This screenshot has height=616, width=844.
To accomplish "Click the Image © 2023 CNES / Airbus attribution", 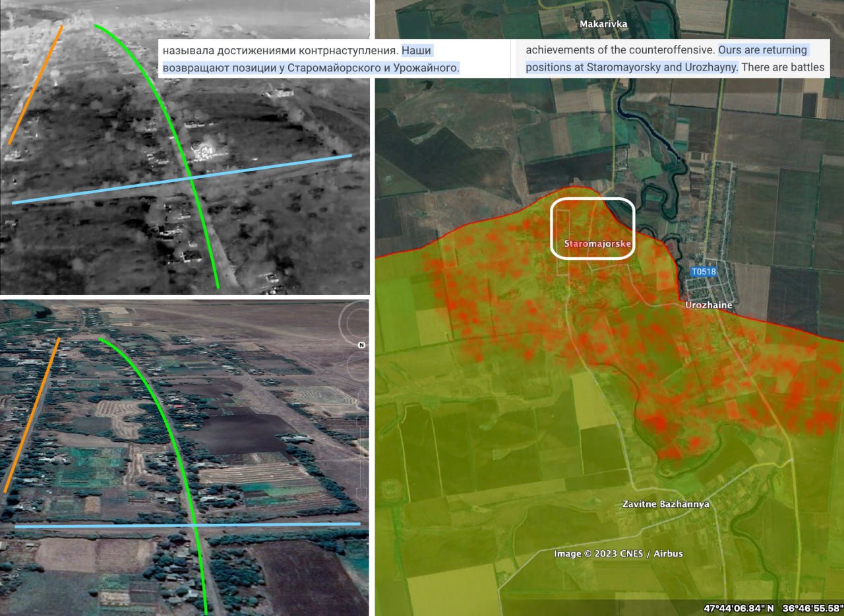I will click(x=618, y=554).
